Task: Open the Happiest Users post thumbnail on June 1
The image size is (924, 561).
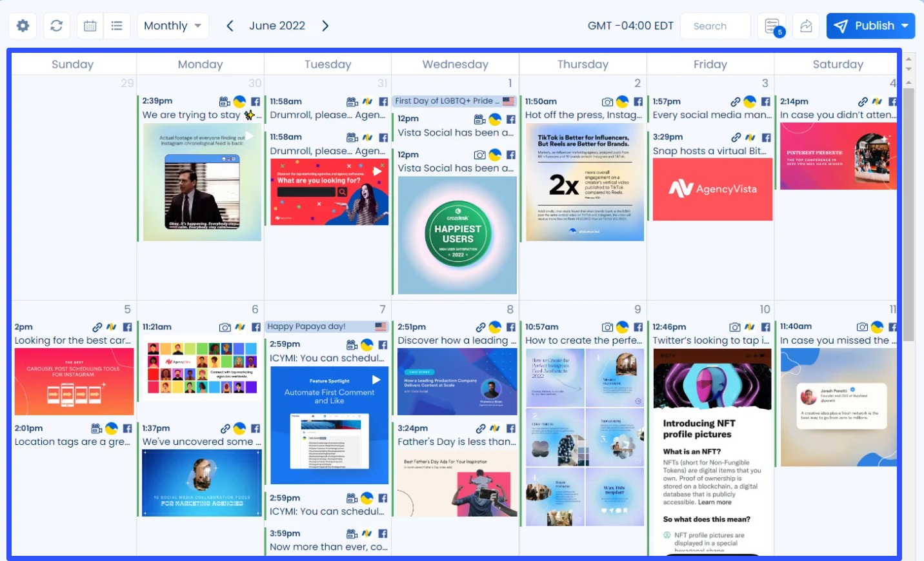Action: click(x=457, y=235)
